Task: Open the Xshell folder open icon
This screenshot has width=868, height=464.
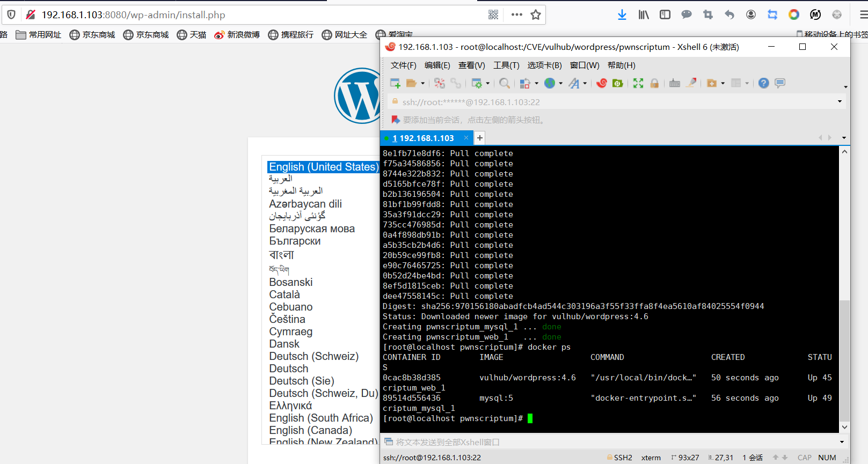Action: (x=412, y=83)
